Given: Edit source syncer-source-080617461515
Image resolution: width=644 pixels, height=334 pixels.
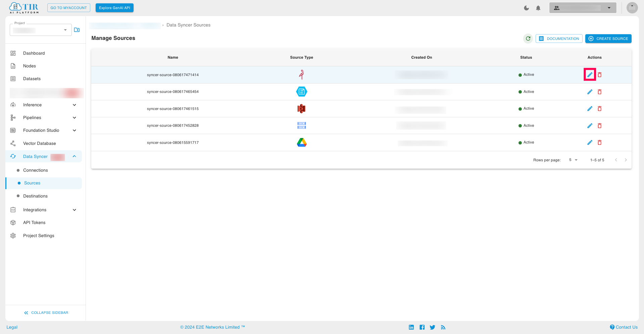Looking at the screenshot, I should point(590,109).
